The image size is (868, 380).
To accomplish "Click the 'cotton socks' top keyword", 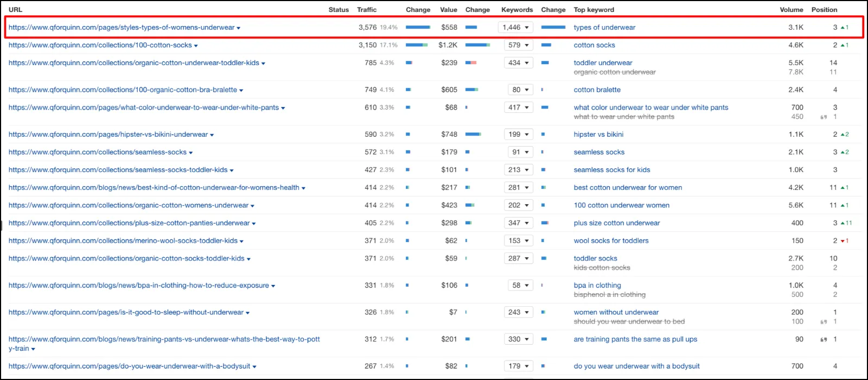I will click(x=595, y=45).
